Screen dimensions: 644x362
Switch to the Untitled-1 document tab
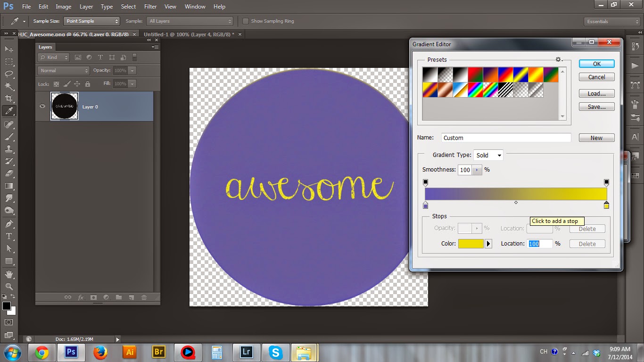tap(188, 34)
